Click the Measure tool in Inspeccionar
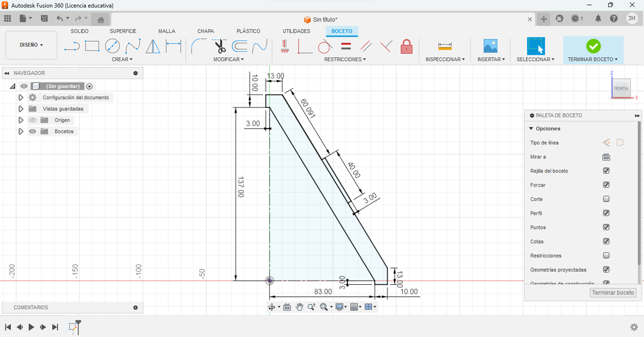 [x=445, y=46]
